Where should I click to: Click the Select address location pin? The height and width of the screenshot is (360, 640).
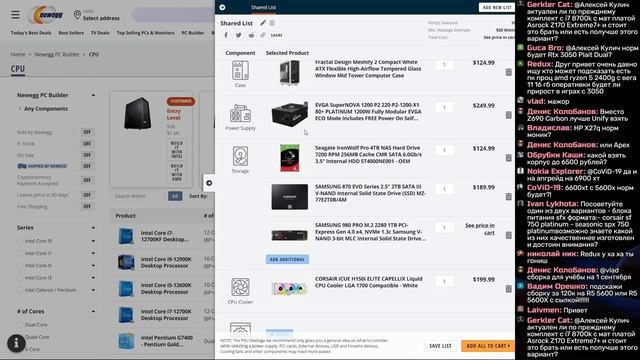pyautogui.click(x=77, y=16)
